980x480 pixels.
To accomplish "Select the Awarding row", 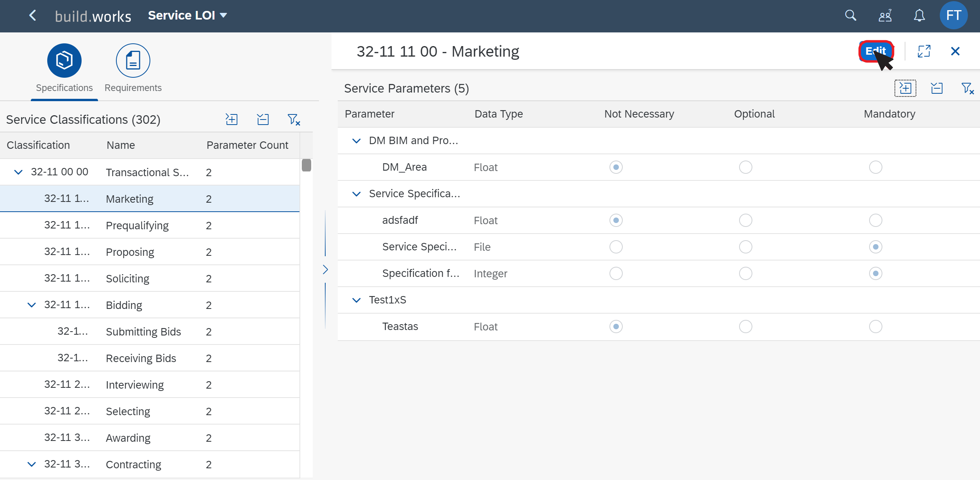I will (x=150, y=438).
